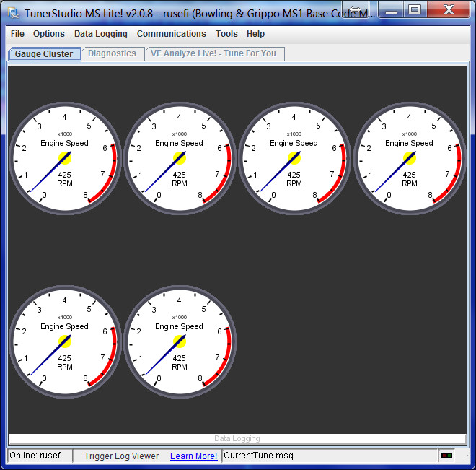Switch to VE Analyze Live! tab
This screenshot has width=476, height=470.
[x=213, y=53]
